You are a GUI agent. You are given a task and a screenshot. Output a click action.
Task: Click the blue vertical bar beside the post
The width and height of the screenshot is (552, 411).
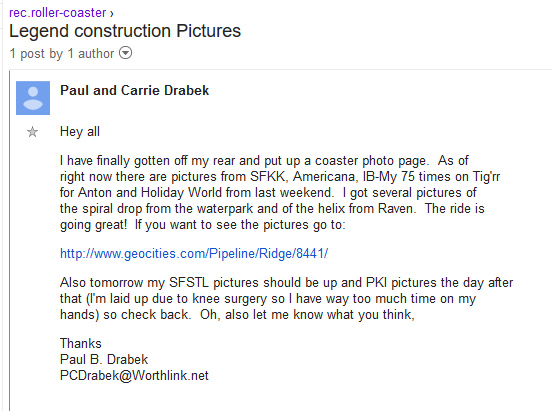(10, 241)
